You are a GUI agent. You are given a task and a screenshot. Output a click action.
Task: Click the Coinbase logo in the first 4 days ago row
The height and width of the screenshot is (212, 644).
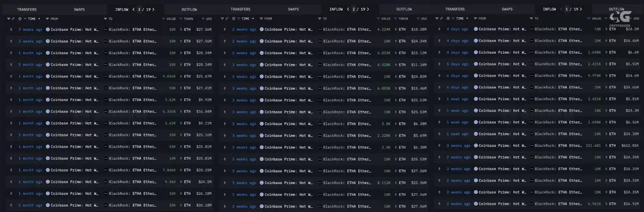[x=476, y=29]
